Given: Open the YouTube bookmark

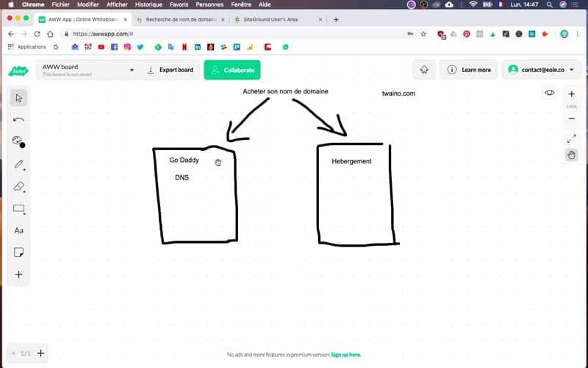Looking at the screenshot, I should 101,47.
